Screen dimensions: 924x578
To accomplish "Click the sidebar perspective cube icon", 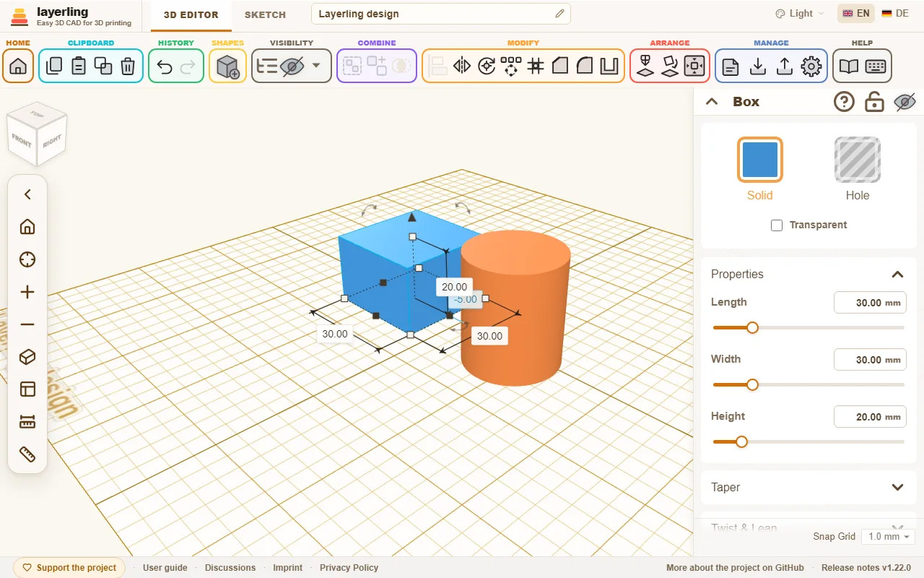I will (x=27, y=357).
